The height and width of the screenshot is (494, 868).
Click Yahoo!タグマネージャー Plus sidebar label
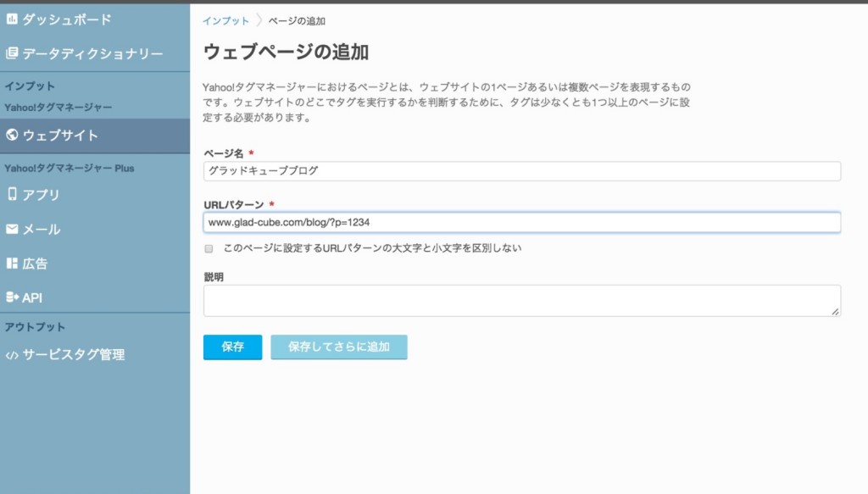tap(70, 168)
